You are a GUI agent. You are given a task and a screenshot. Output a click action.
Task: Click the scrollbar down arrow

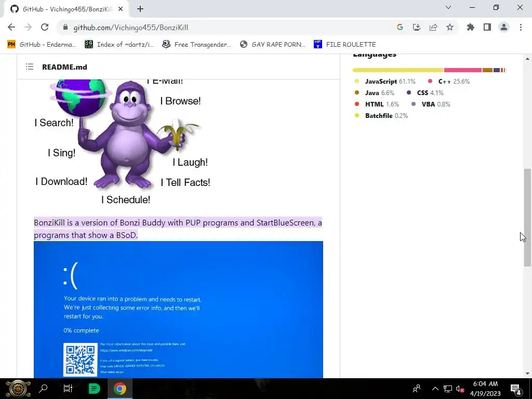[527, 374]
